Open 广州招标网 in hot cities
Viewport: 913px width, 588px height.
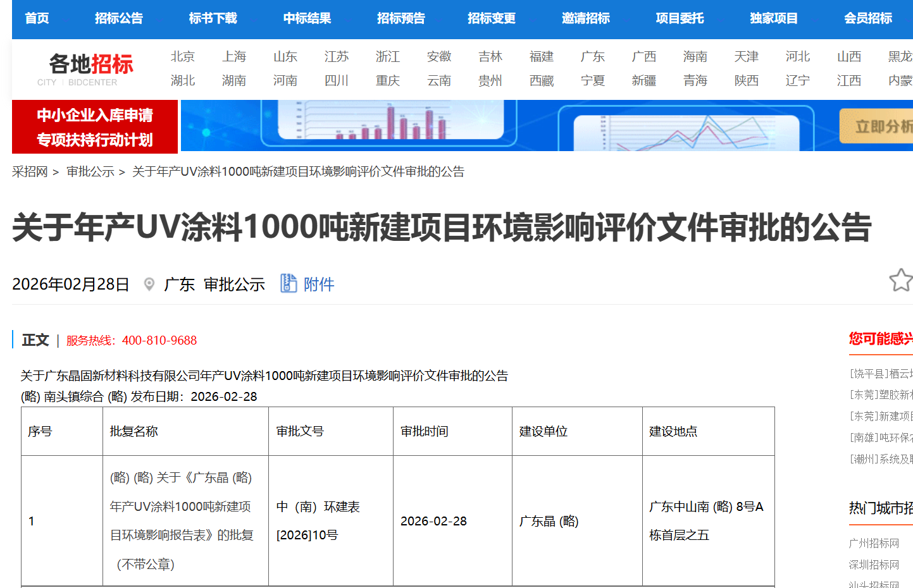[x=874, y=543]
